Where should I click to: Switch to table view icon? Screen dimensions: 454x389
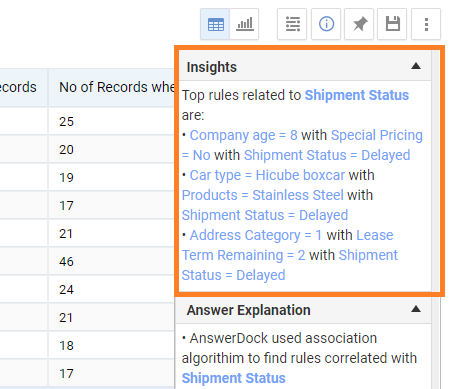pyautogui.click(x=215, y=24)
